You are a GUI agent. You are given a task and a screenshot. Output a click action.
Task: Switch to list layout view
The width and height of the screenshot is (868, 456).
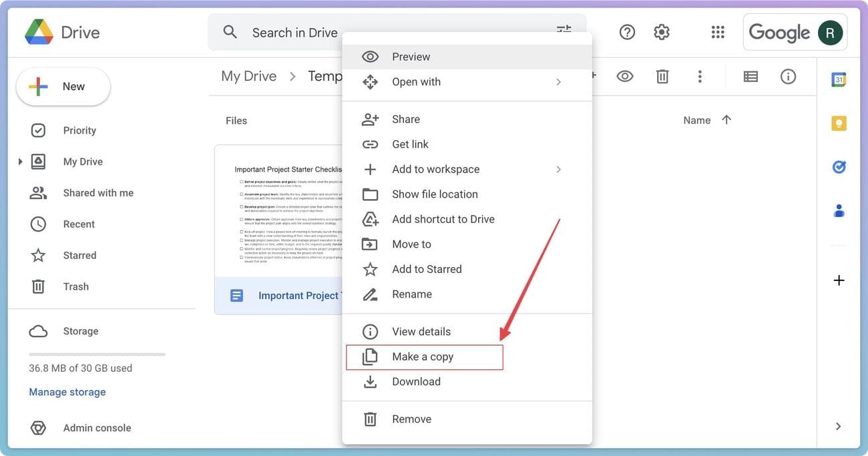coord(750,77)
